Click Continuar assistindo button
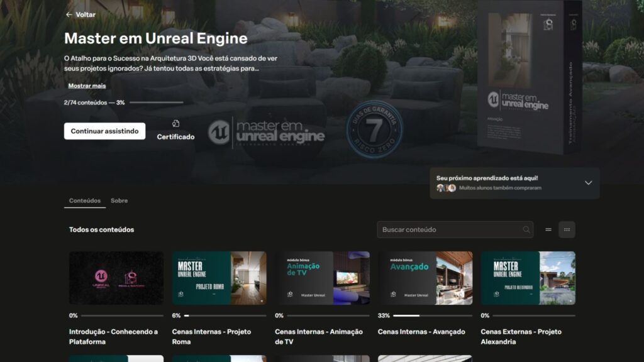 coord(105,131)
